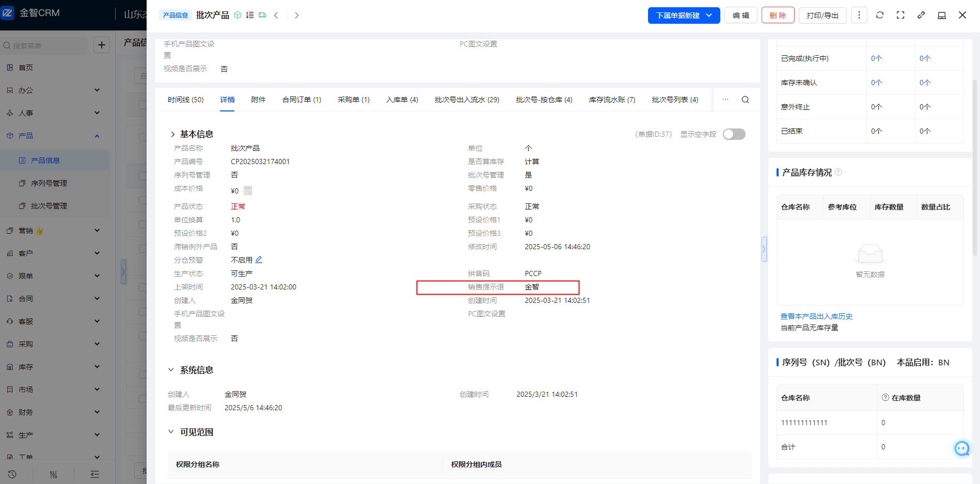This screenshot has height=484, width=980.
Task: Open settings sliders icon at sidebar bottom
Action: [x=53, y=474]
